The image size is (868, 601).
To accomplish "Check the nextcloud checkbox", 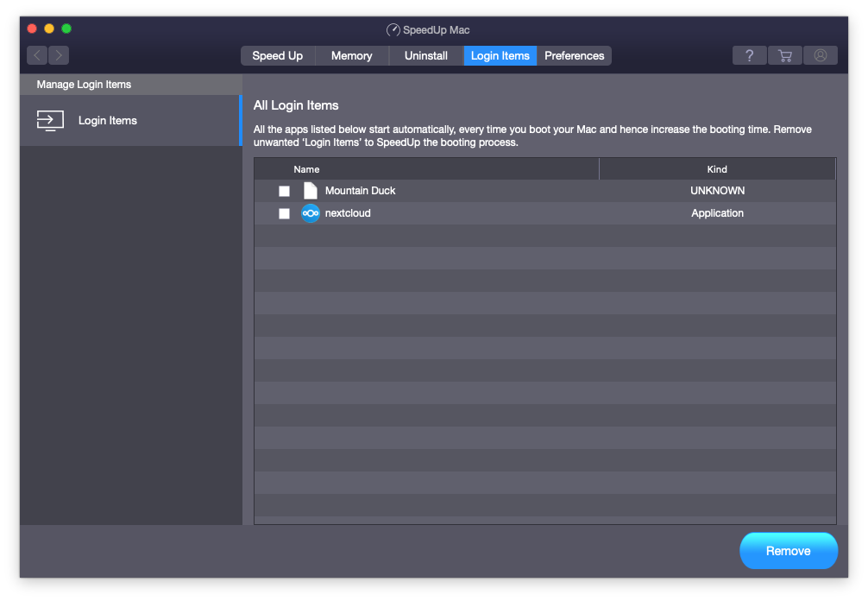I will 284,213.
